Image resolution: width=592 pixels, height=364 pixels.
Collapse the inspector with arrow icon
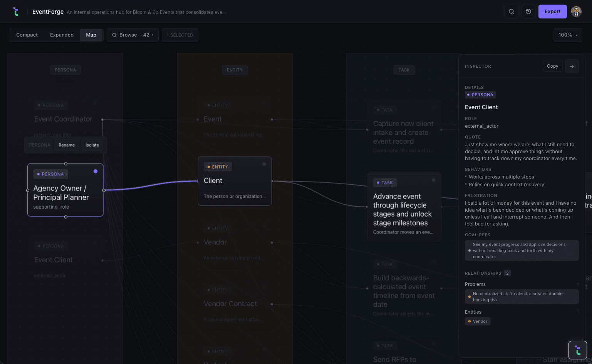572,66
